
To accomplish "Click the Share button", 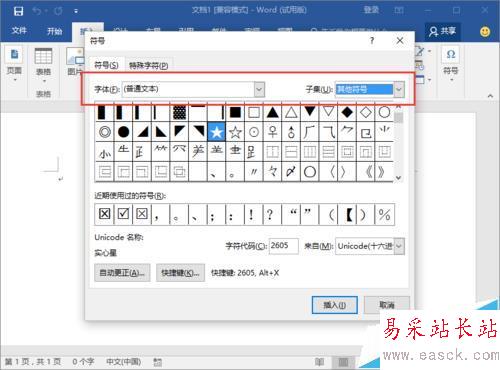I will pyautogui.click(x=443, y=31).
